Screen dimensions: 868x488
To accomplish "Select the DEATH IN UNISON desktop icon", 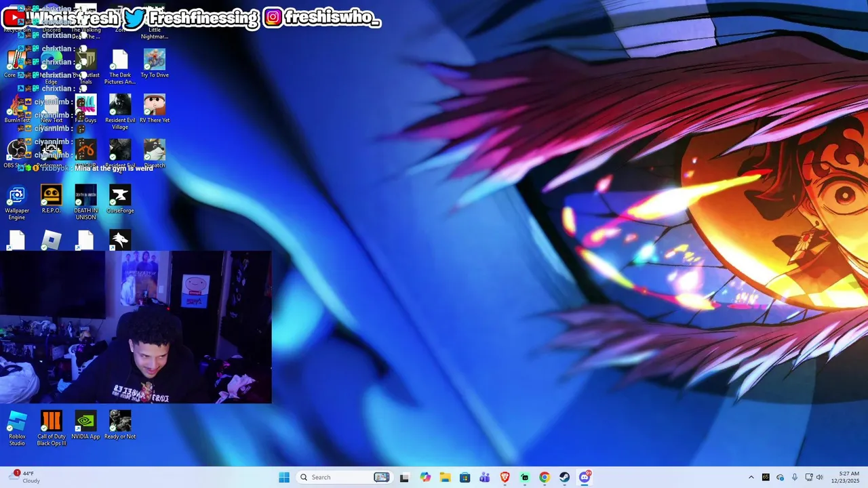I will coord(85,203).
